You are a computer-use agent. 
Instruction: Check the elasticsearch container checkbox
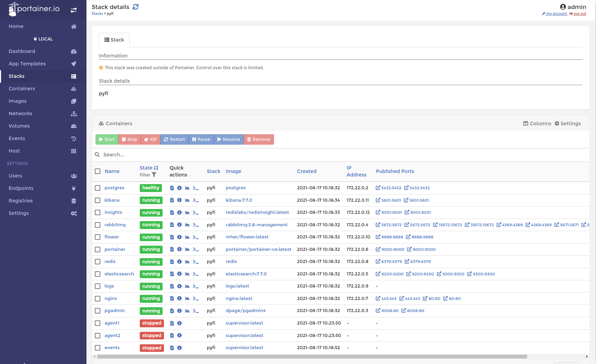(98, 274)
